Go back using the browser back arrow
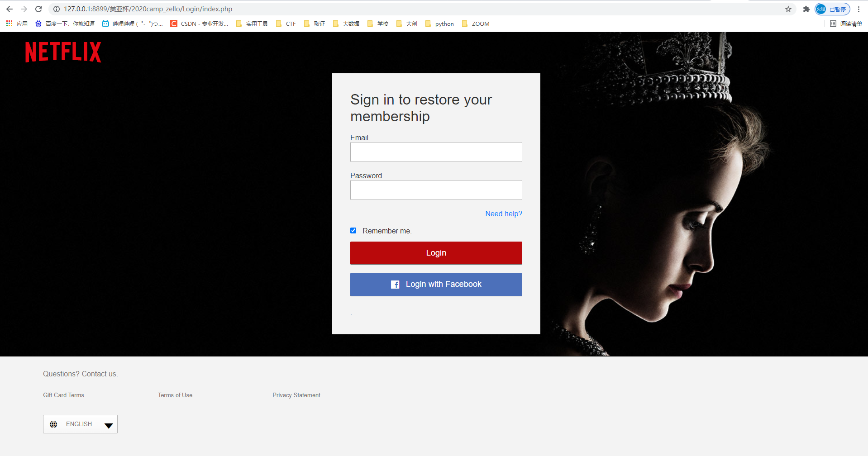Viewport: 868px width, 456px height. (10, 9)
